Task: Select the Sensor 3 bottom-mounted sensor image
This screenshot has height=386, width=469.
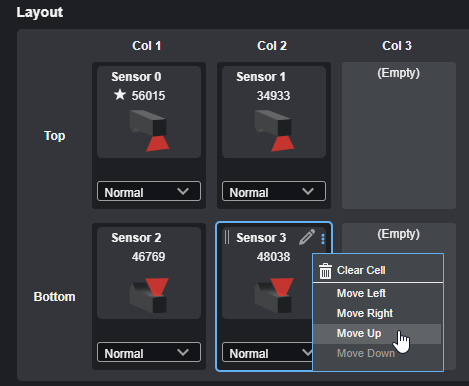Action: (274, 295)
